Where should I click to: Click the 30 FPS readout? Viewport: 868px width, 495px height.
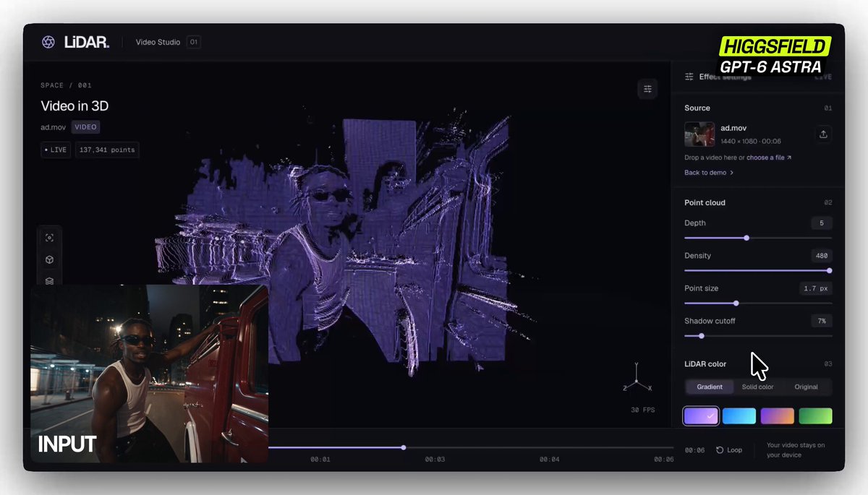point(642,410)
